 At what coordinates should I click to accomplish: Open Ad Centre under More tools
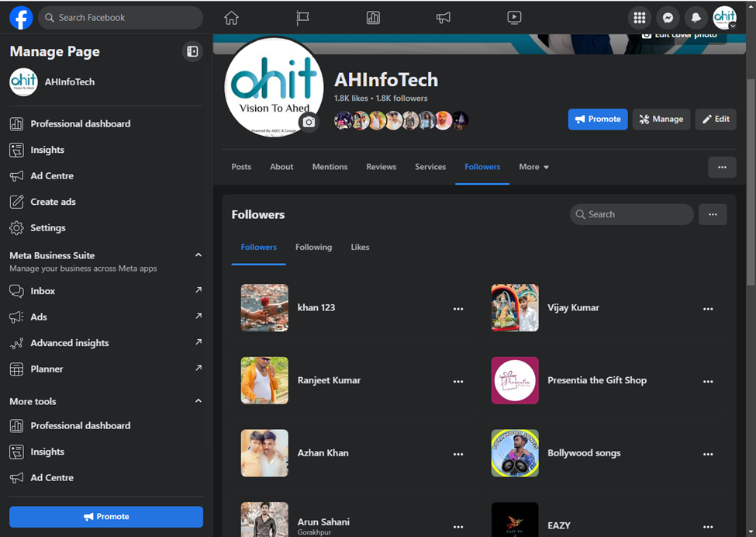[x=106, y=478]
